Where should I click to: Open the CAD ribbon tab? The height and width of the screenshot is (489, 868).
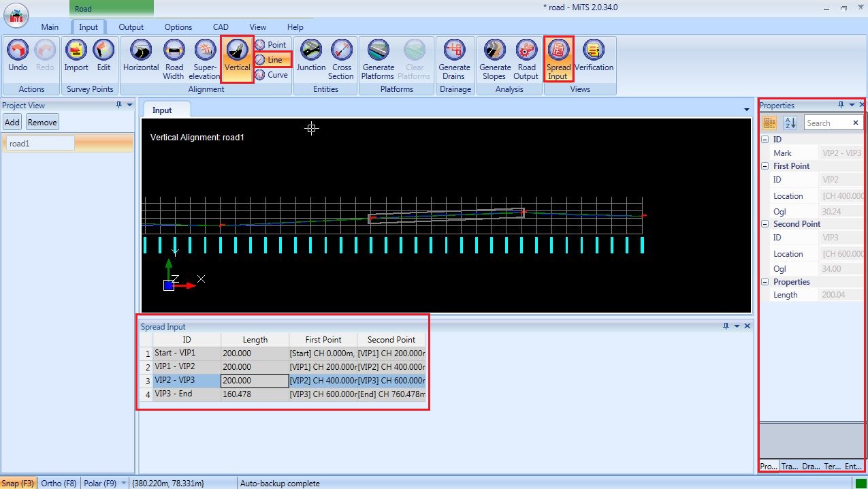tap(221, 27)
